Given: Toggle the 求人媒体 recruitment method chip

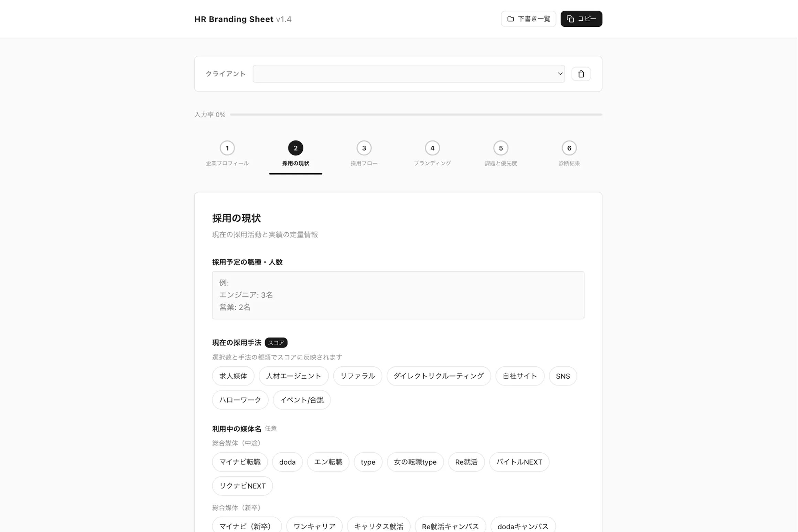Looking at the screenshot, I should point(233,376).
